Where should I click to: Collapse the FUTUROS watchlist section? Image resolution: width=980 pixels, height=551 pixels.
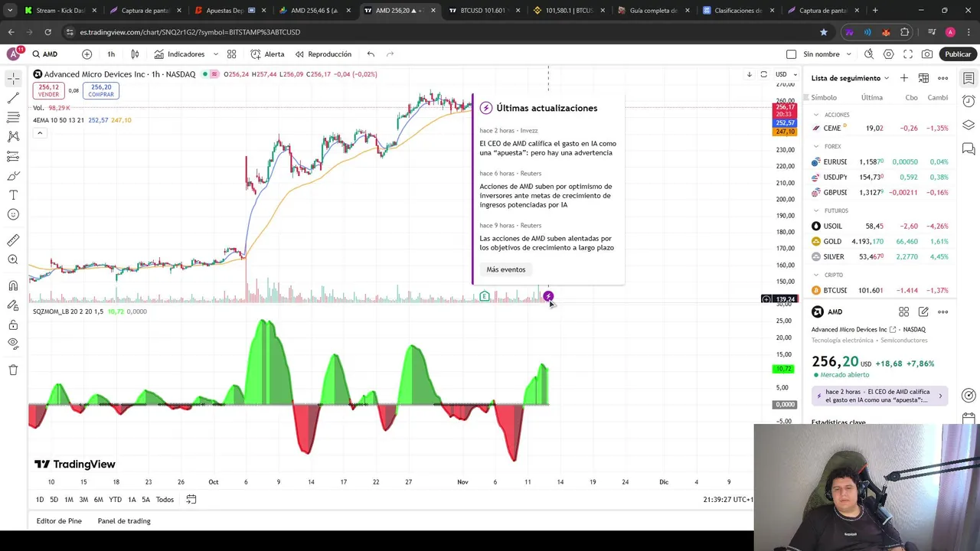click(816, 210)
